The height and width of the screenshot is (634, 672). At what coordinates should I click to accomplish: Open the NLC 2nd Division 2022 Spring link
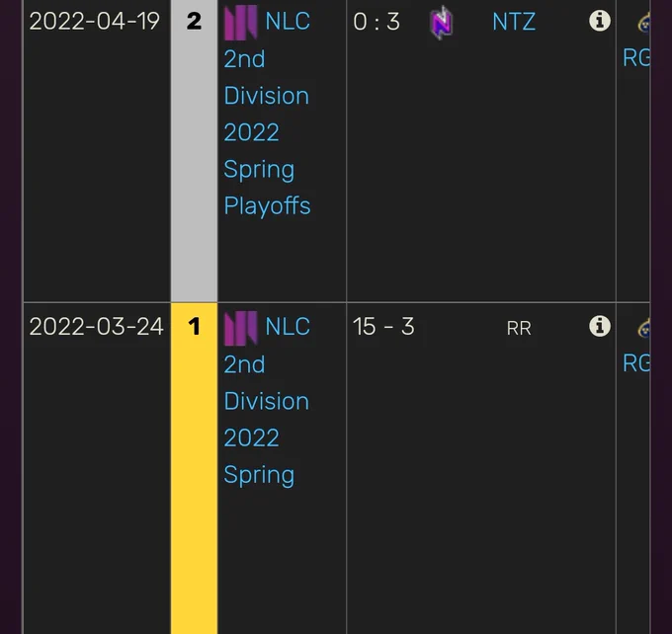267,401
